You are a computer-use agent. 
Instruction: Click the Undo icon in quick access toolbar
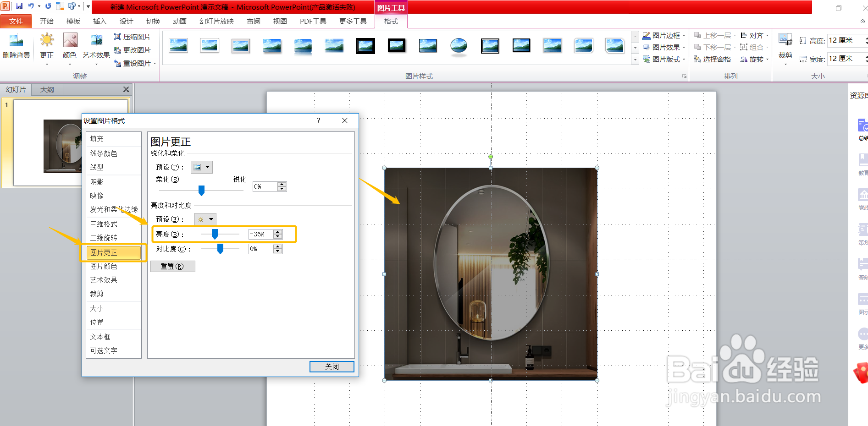31,6
